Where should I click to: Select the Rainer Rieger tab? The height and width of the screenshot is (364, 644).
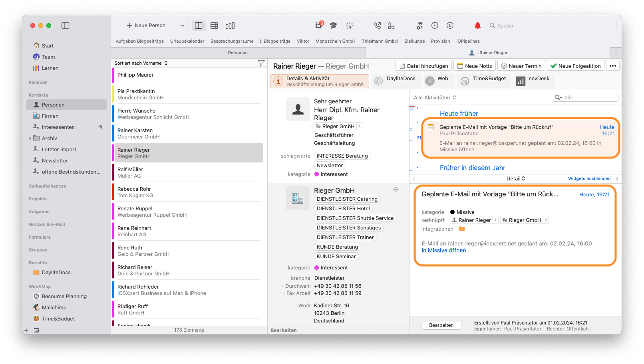click(x=488, y=53)
